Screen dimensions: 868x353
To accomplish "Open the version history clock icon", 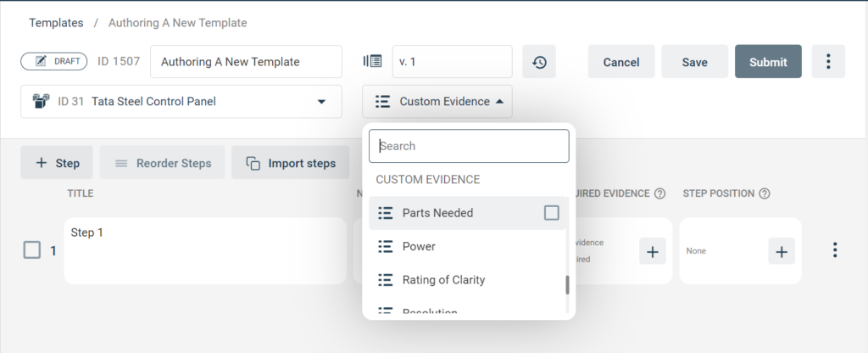I will [539, 62].
